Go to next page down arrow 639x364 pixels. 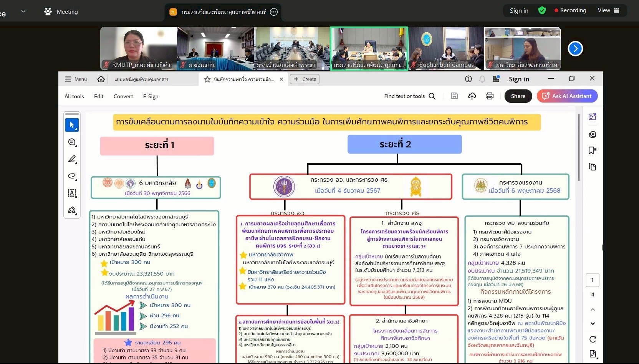[x=593, y=323]
